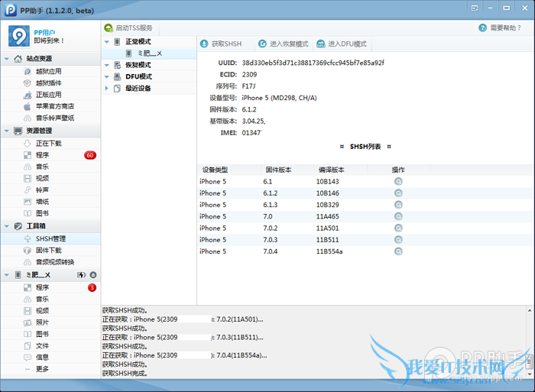Click 启动TSS服务 button
Screen dimensions: 535x392
(128, 28)
